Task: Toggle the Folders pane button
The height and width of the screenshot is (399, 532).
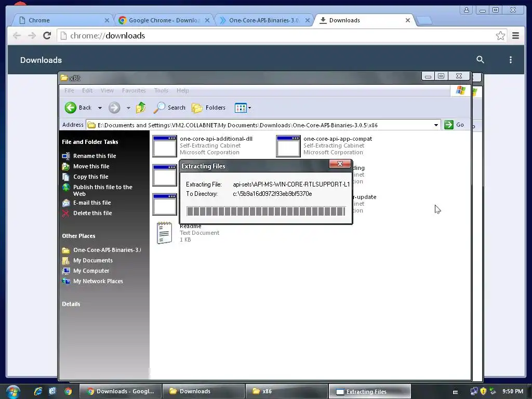Action: (208, 108)
